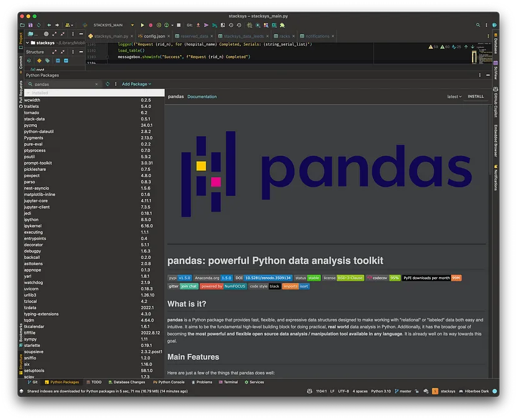This screenshot has height=420, width=517.
Task: Open the Database tool window on the right
Action: tap(495, 44)
